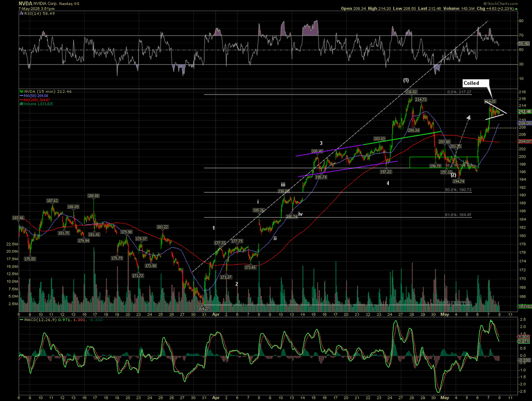The width and height of the screenshot is (532, 401).
Task: Click the 'MA(50) 209.08' legend text
Action: click(x=36, y=96)
